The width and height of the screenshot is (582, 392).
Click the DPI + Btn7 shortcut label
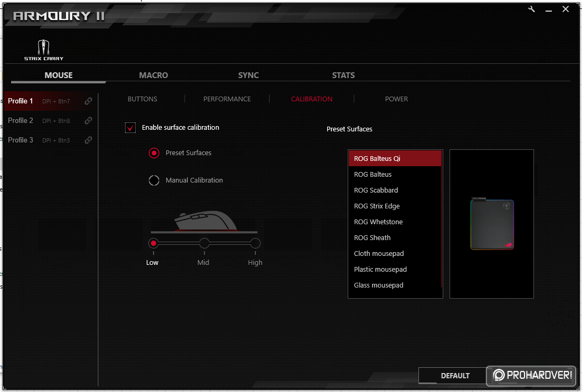pos(56,101)
